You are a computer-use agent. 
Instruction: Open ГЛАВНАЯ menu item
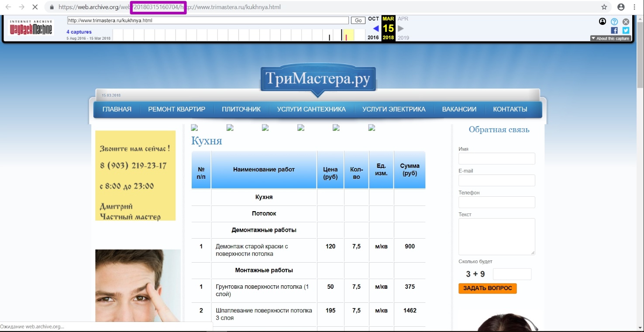[117, 110]
